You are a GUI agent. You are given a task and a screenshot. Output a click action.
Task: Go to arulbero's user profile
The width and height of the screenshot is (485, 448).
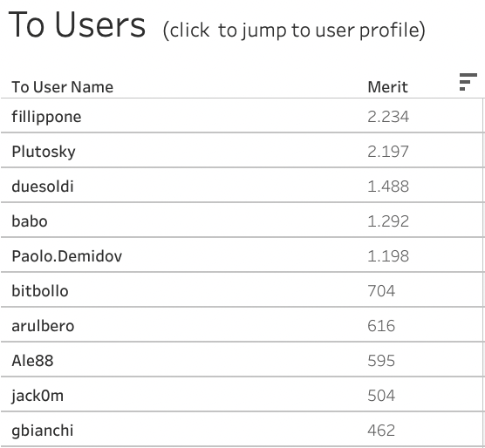pos(43,326)
